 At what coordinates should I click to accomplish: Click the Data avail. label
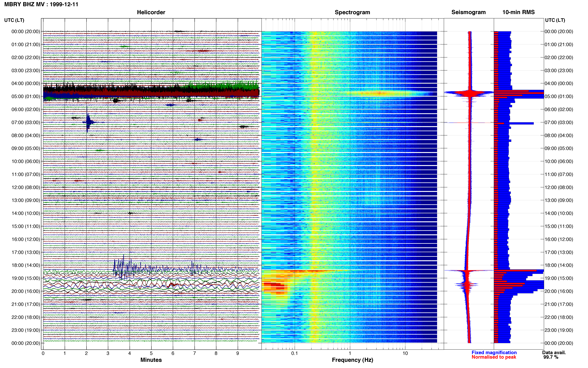(x=554, y=352)
